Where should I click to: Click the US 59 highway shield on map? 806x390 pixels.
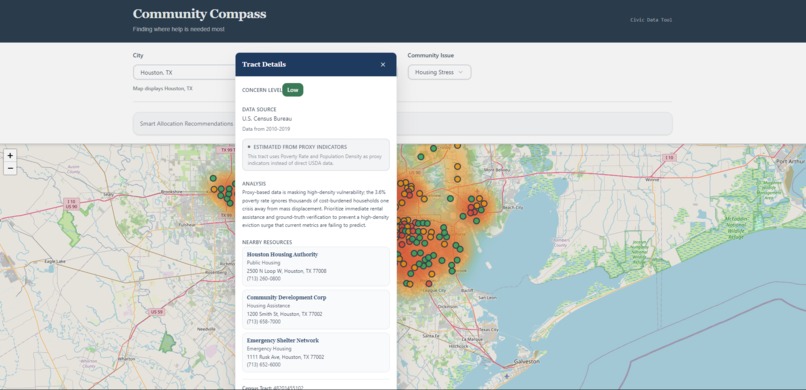coord(156,312)
